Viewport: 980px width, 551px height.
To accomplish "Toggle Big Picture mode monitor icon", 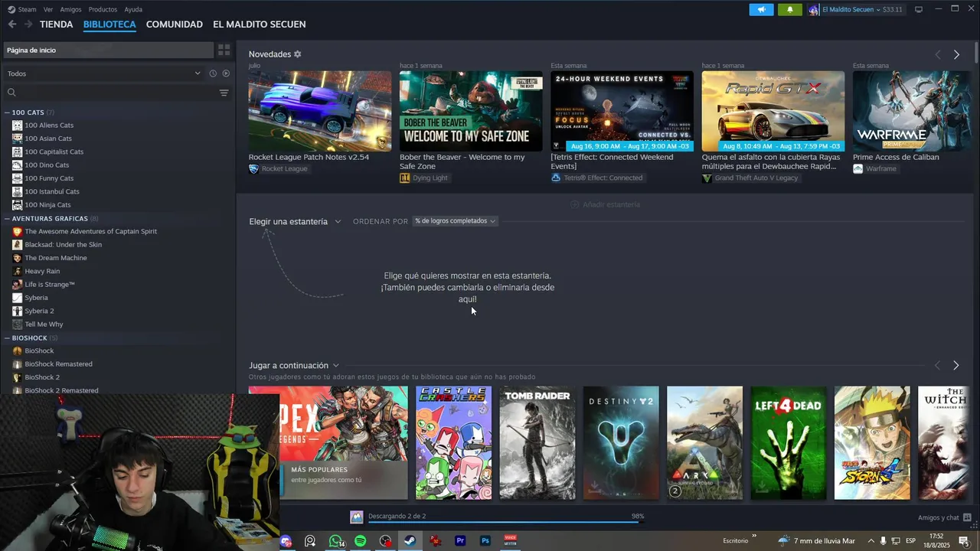I will pos(919,9).
